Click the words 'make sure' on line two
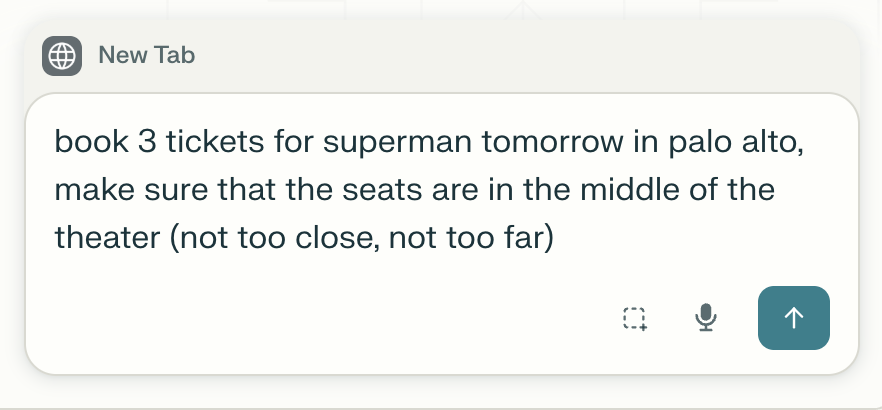Screen dimensions: 882x410 131,190
